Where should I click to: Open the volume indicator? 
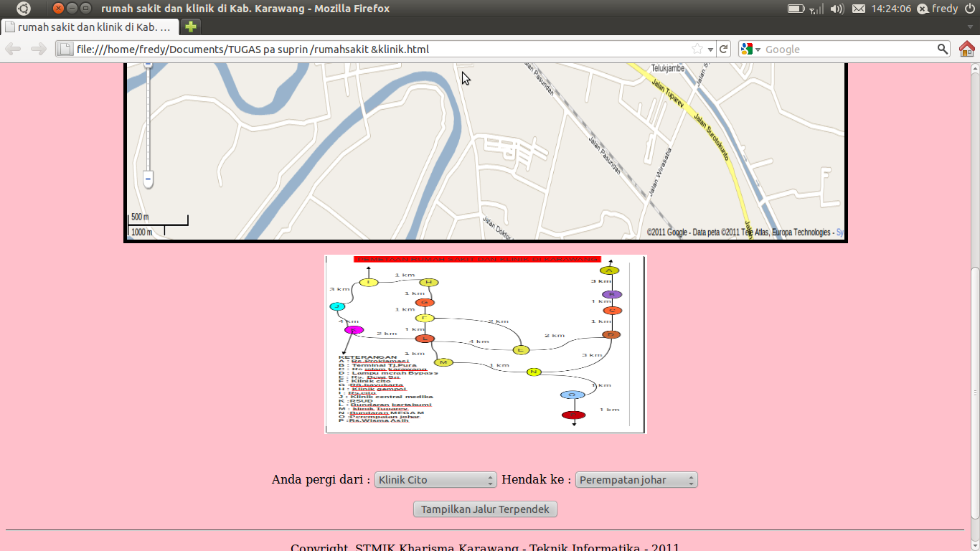[x=837, y=9]
